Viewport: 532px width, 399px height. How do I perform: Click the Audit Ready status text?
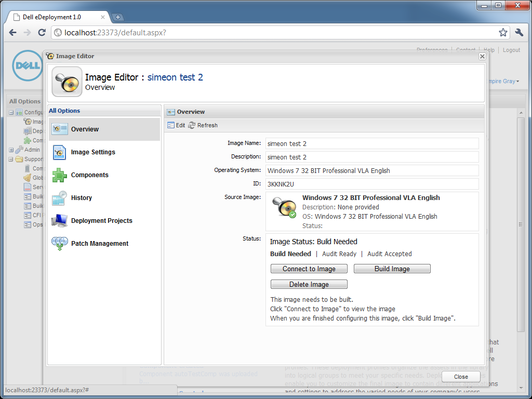tap(339, 254)
